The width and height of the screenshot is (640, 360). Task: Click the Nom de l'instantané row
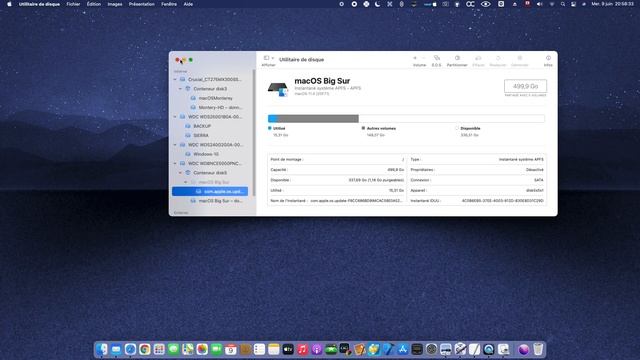(337, 201)
